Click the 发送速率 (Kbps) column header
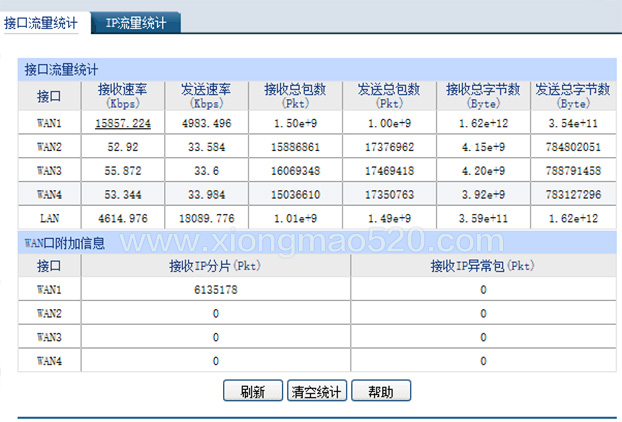 pyautogui.click(x=206, y=96)
